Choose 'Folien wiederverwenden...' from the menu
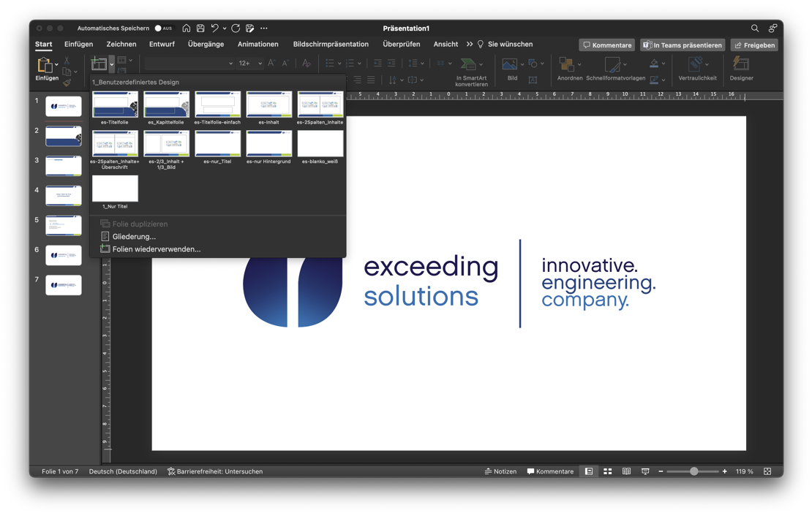812x516 pixels. (156, 249)
